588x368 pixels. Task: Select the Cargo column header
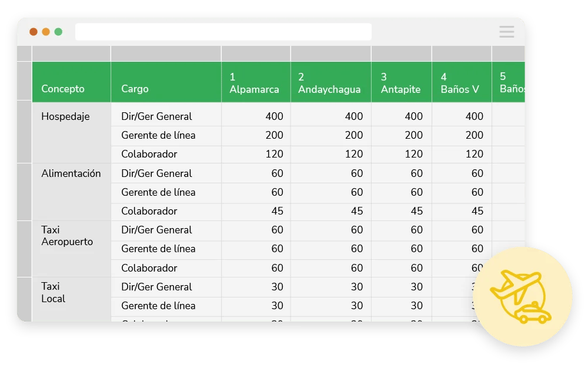pyautogui.click(x=166, y=82)
